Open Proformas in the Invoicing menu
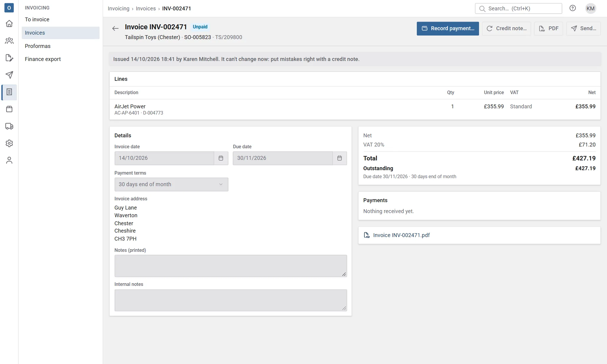 [60, 46]
